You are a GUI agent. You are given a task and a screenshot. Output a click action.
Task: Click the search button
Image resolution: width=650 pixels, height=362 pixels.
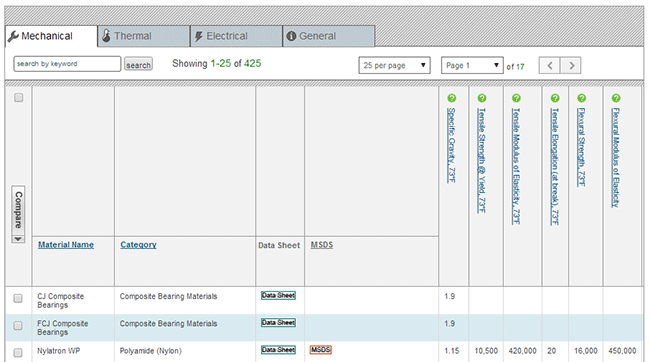pyautogui.click(x=138, y=64)
